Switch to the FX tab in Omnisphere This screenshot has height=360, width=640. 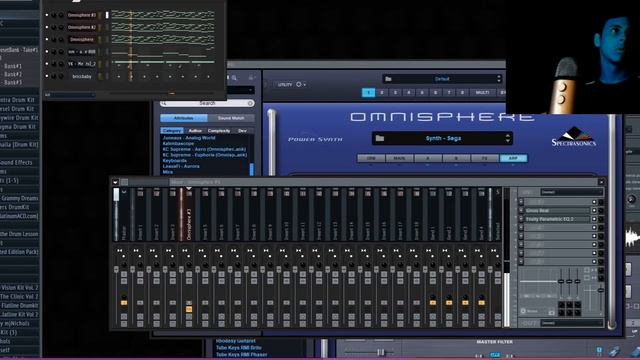pos(484,158)
